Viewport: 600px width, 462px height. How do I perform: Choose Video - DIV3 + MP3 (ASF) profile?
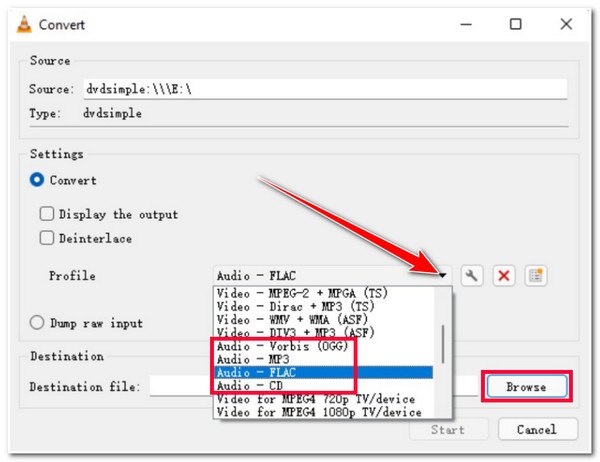point(323,333)
